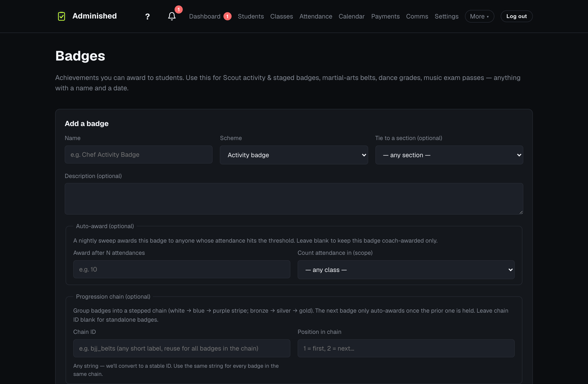Click the Log out button

pyautogui.click(x=516, y=16)
